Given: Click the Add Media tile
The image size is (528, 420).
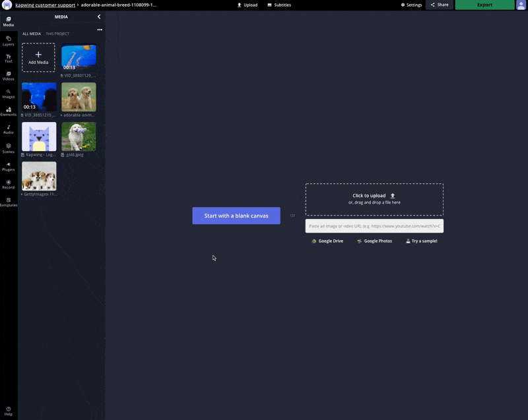Looking at the screenshot, I should [38, 57].
